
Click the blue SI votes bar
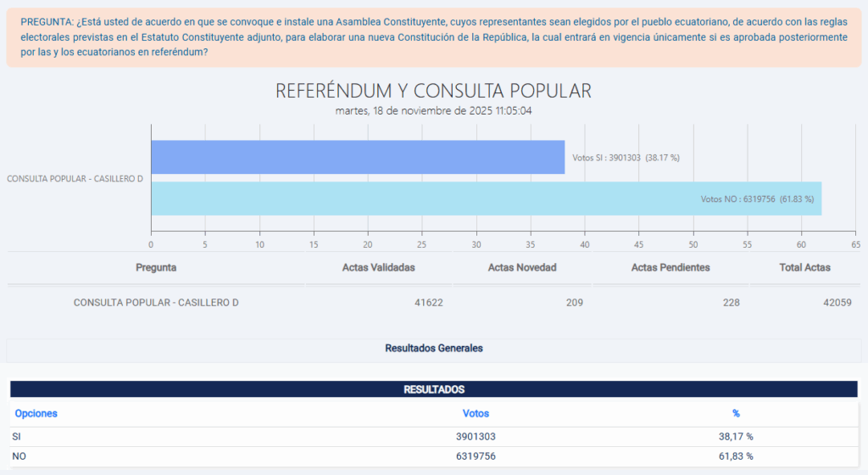[x=357, y=157]
